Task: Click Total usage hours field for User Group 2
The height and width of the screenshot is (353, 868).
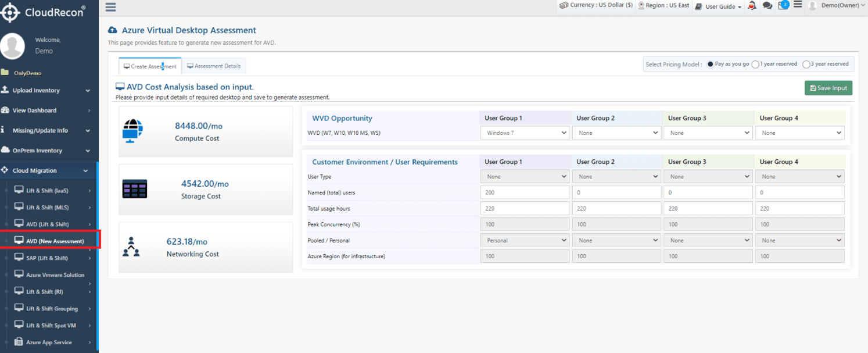Action: click(616, 208)
